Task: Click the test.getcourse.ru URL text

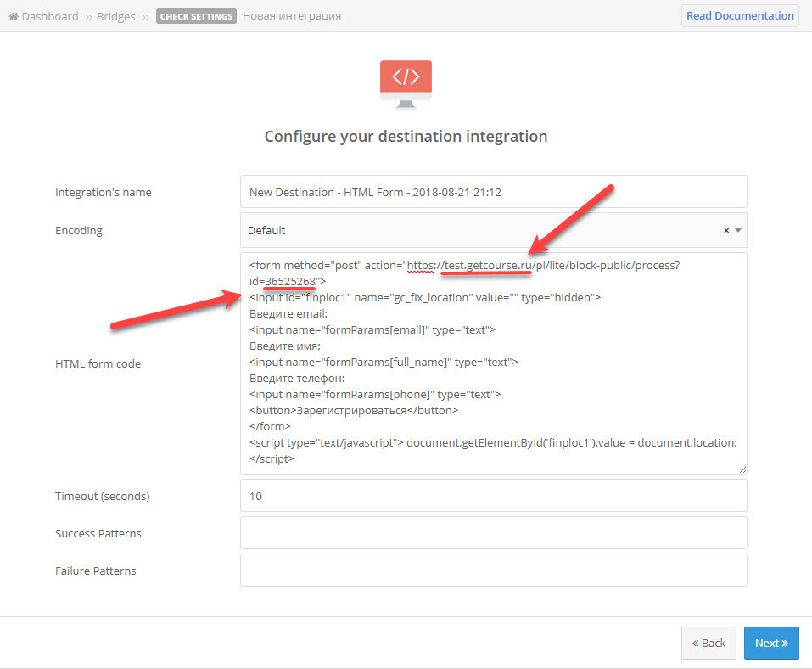Action: tap(489, 266)
